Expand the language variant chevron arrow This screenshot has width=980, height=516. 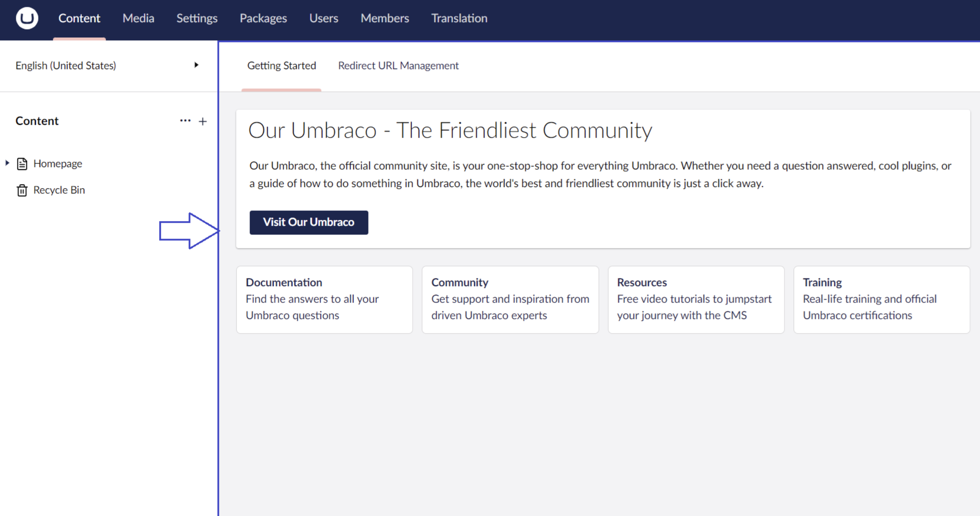pyautogui.click(x=197, y=65)
